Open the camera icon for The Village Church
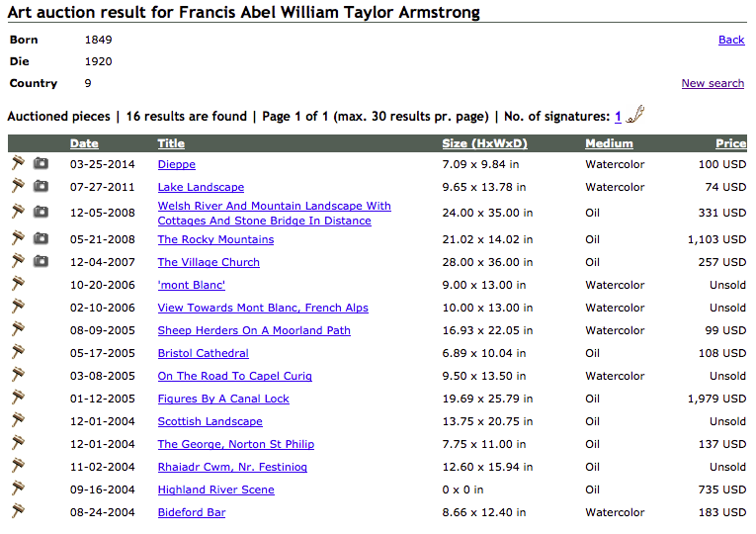756x534 pixels. click(41, 261)
